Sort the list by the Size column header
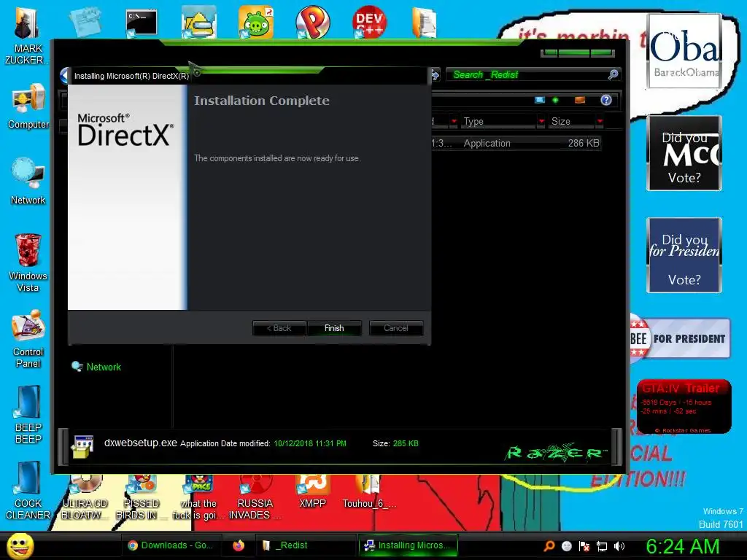 571,122
